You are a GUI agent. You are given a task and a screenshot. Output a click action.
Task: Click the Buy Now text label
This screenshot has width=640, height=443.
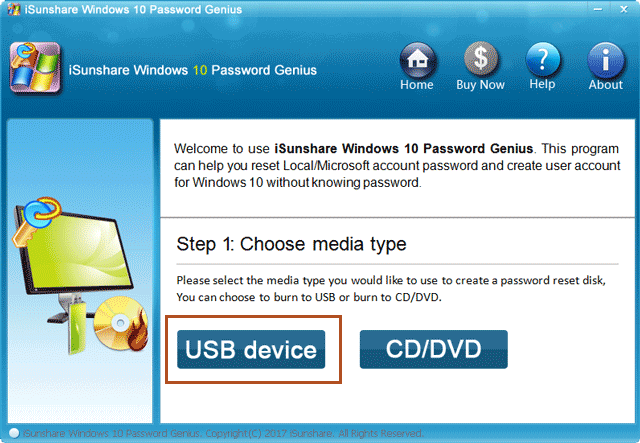(x=480, y=85)
